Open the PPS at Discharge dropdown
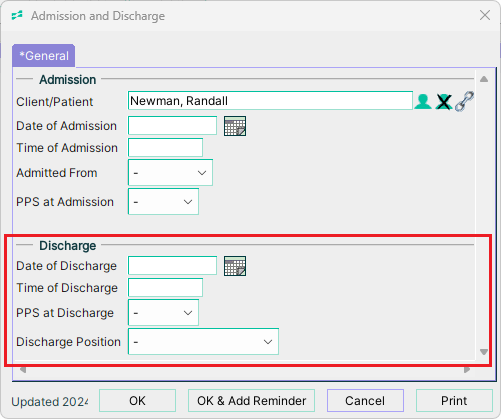The image size is (501, 419). 163,313
